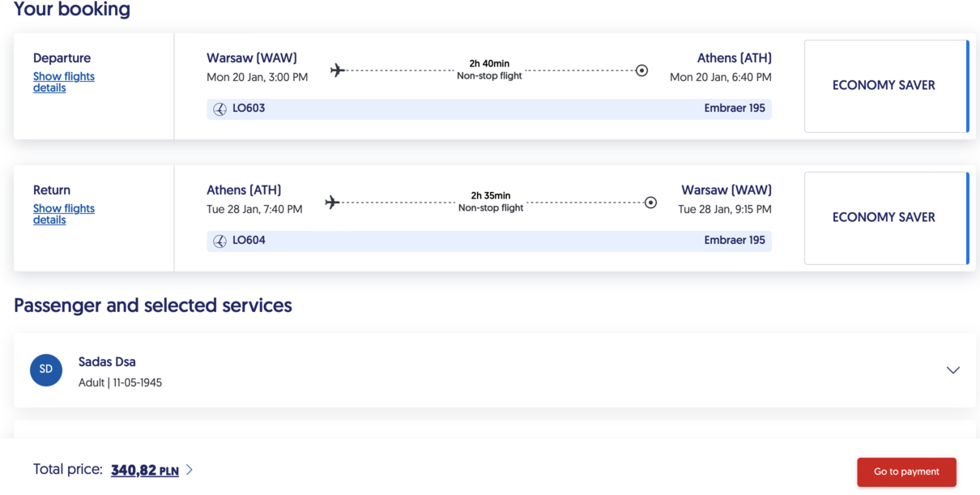This screenshot has width=980, height=495.
Task: Click the Athens (ATH) return origin label
Action: pos(244,190)
